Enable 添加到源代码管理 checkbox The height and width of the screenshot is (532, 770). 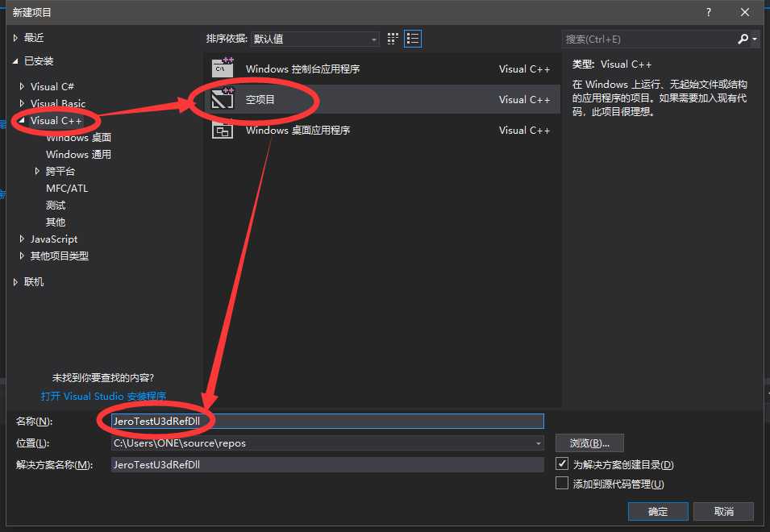tap(562, 484)
